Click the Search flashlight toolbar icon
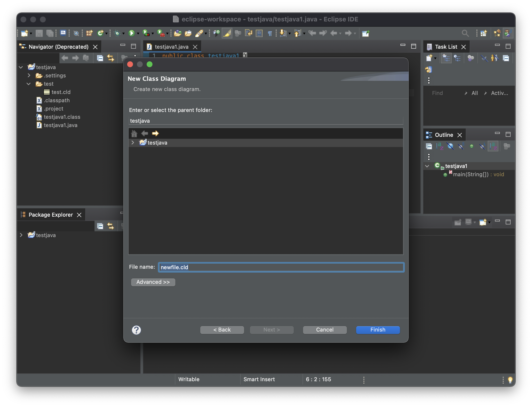 click(199, 33)
